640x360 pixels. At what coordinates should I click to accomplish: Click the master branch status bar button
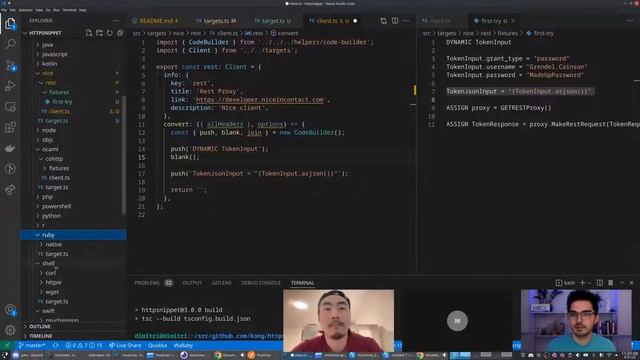point(32,345)
